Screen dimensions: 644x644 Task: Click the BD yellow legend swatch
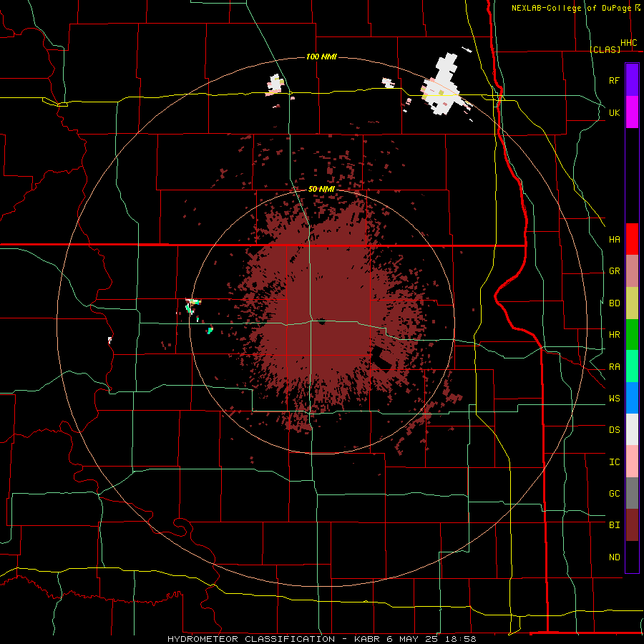(632, 303)
